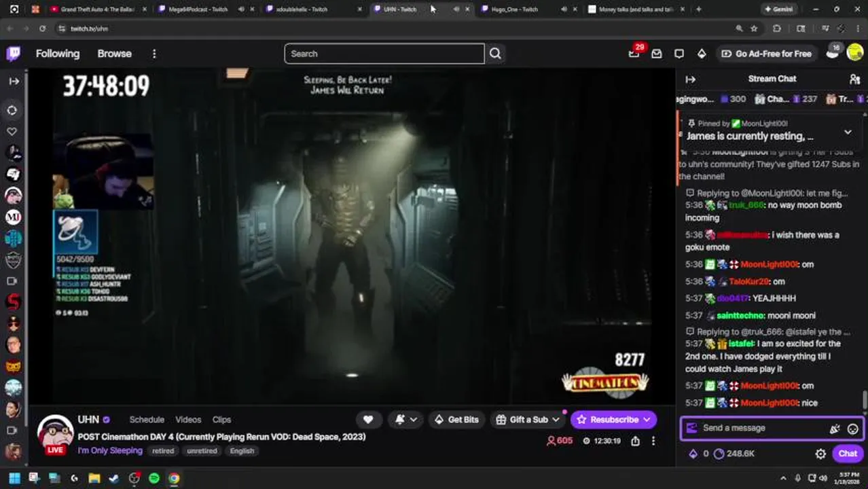Open the Videos tab of UHN channel

pos(188,420)
